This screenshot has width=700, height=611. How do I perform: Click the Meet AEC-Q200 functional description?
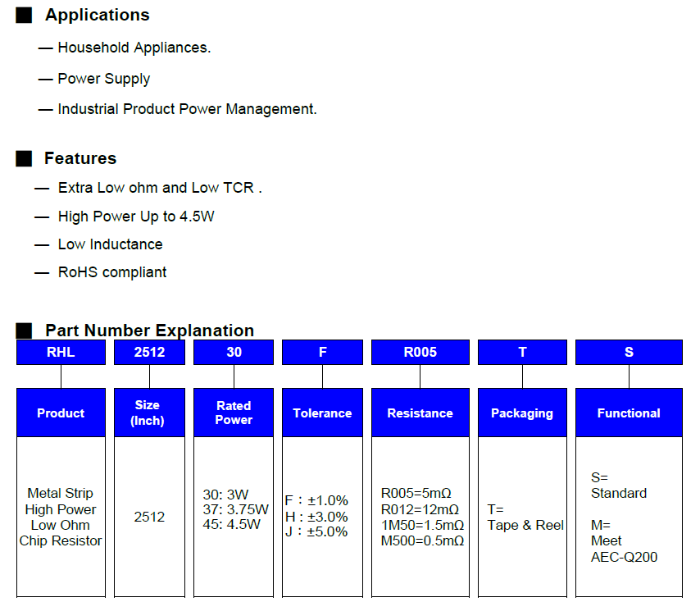[624, 549]
